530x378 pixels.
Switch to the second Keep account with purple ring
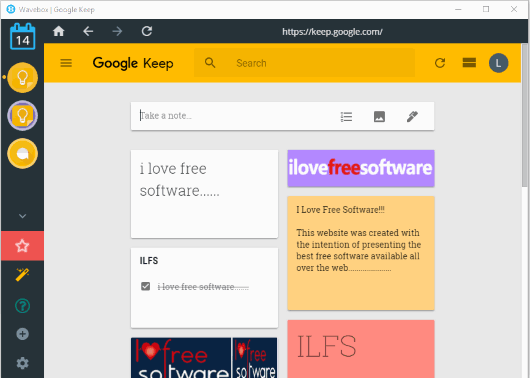22,116
